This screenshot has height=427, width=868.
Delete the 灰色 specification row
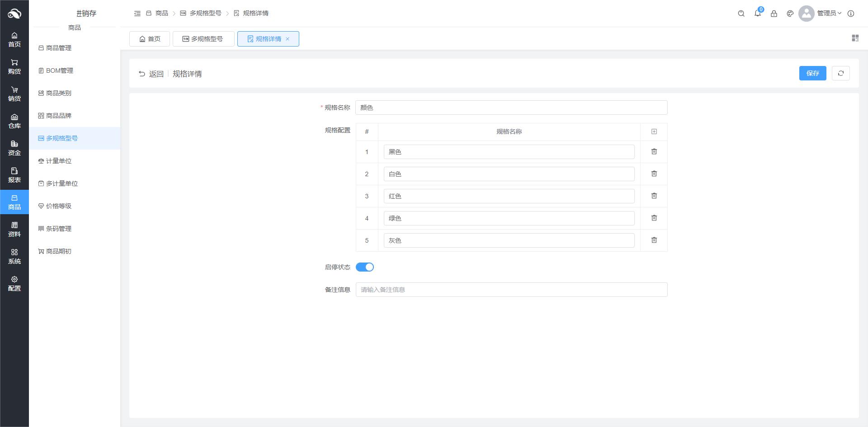click(x=654, y=240)
